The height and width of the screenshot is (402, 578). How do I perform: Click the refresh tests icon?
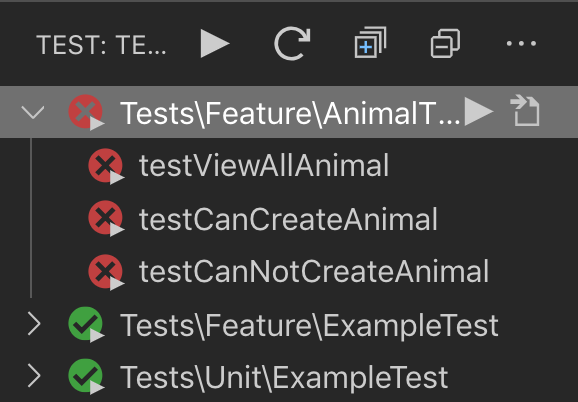[292, 43]
